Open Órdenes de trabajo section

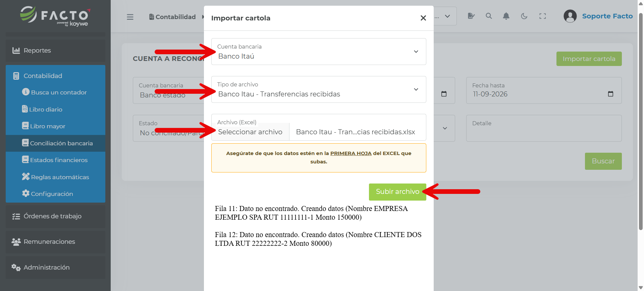55,216
